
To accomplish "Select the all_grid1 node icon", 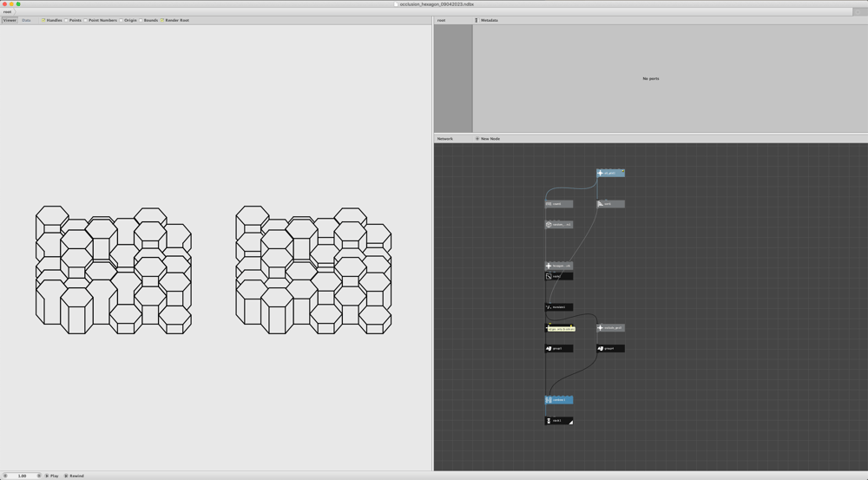I will [x=600, y=174].
